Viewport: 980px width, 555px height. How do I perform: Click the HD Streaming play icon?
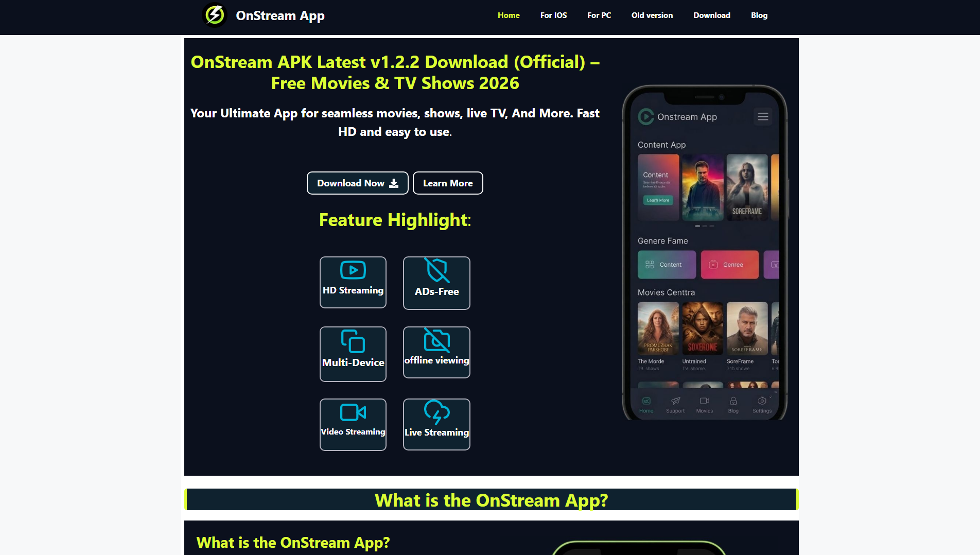[353, 270]
